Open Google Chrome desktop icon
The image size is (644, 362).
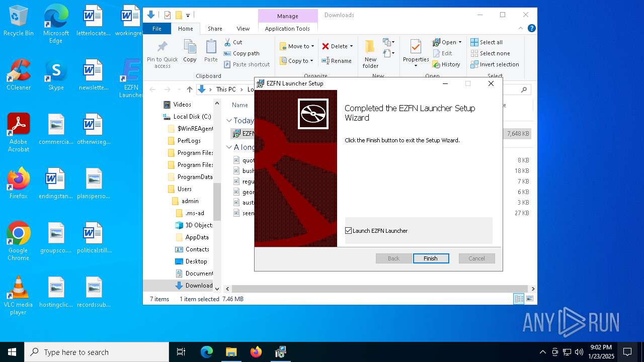(x=18, y=241)
